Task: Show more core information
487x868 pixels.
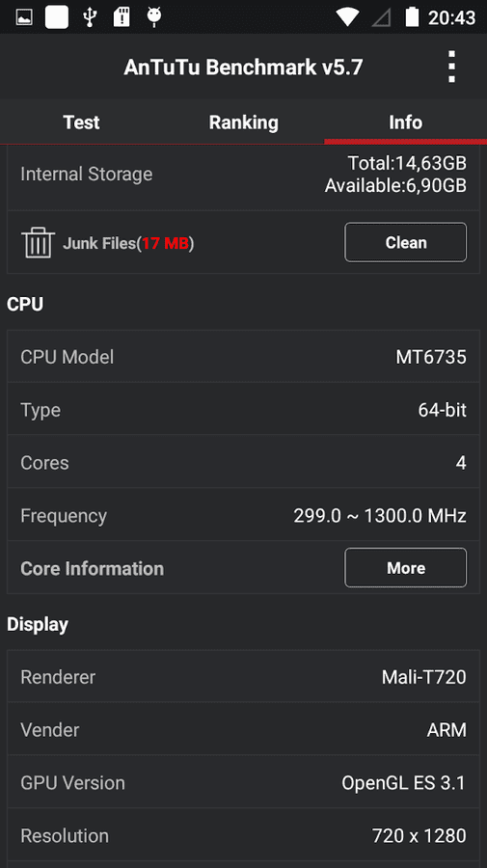Action: pyautogui.click(x=406, y=567)
